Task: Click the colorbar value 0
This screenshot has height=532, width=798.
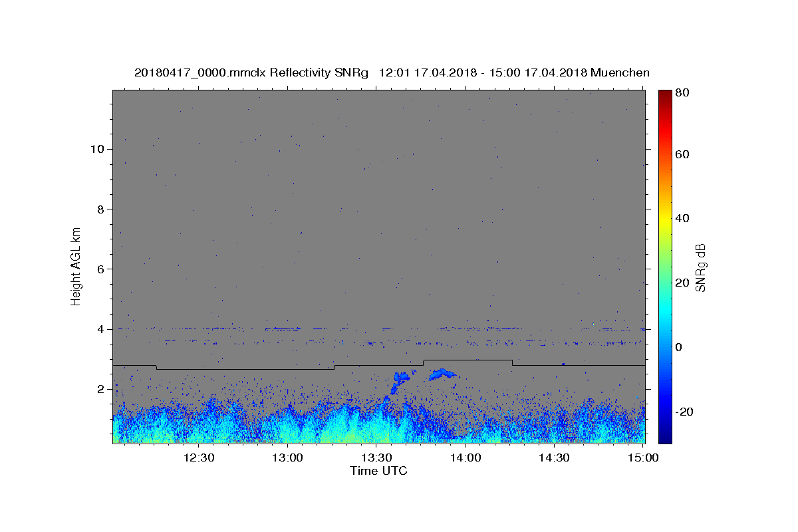Action: [x=679, y=347]
